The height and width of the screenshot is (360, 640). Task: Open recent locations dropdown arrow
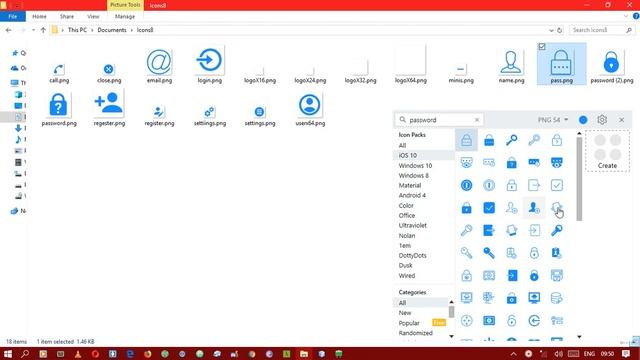click(x=33, y=30)
